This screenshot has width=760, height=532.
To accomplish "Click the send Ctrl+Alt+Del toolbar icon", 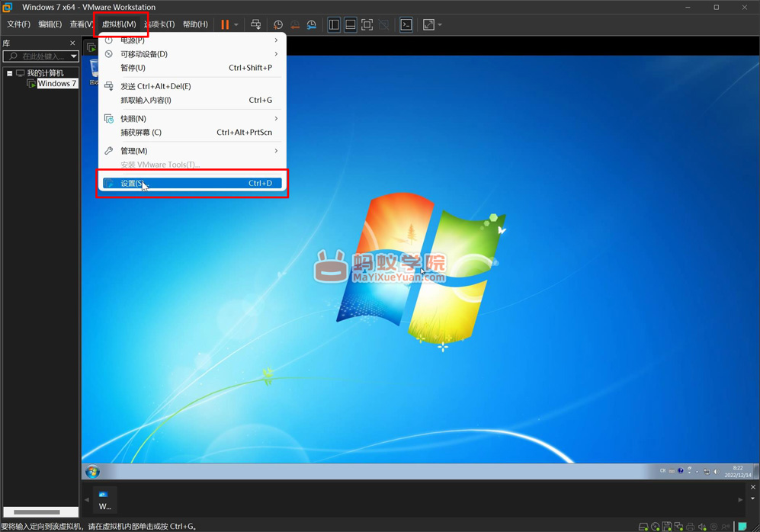I will (255, 24).
